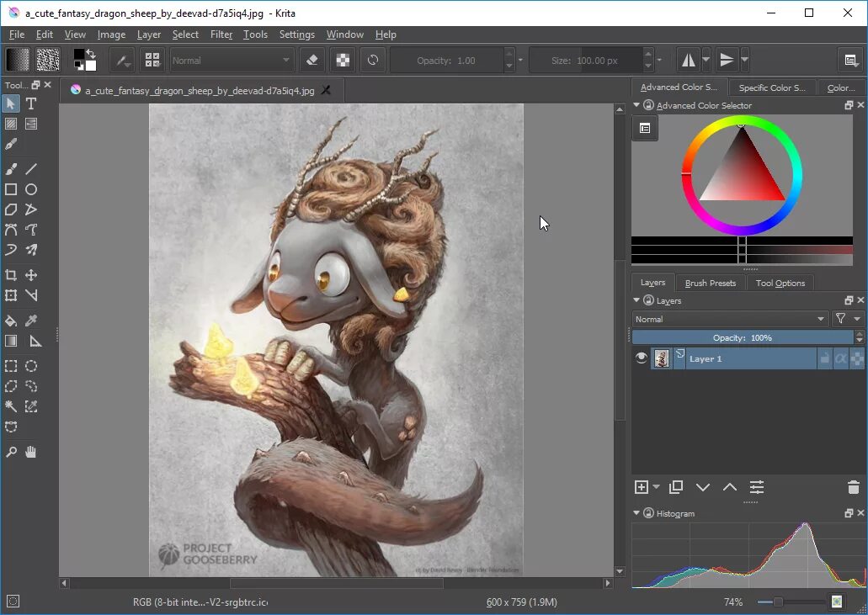This screenshot has width=868, height=615.
Task: Open the Filter menu
Action: click(221, 34)
